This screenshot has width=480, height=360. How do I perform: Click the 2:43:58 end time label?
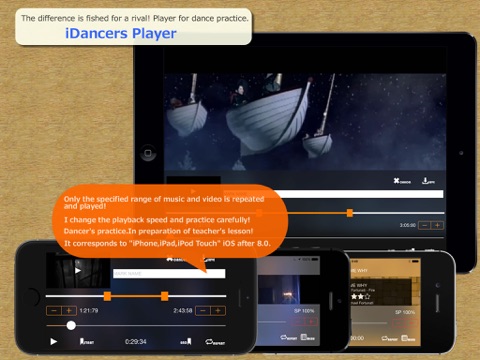click(x=183, y=311)
